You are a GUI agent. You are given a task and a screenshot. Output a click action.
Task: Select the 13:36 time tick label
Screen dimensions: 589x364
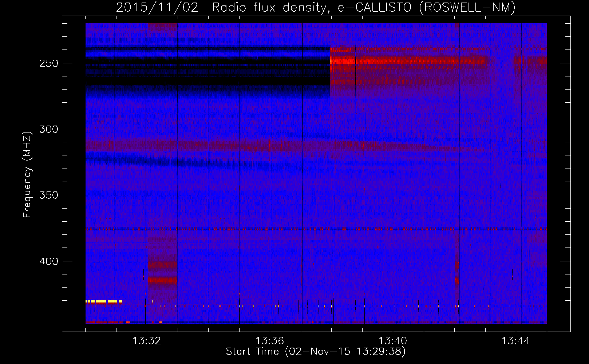(270, 341)
